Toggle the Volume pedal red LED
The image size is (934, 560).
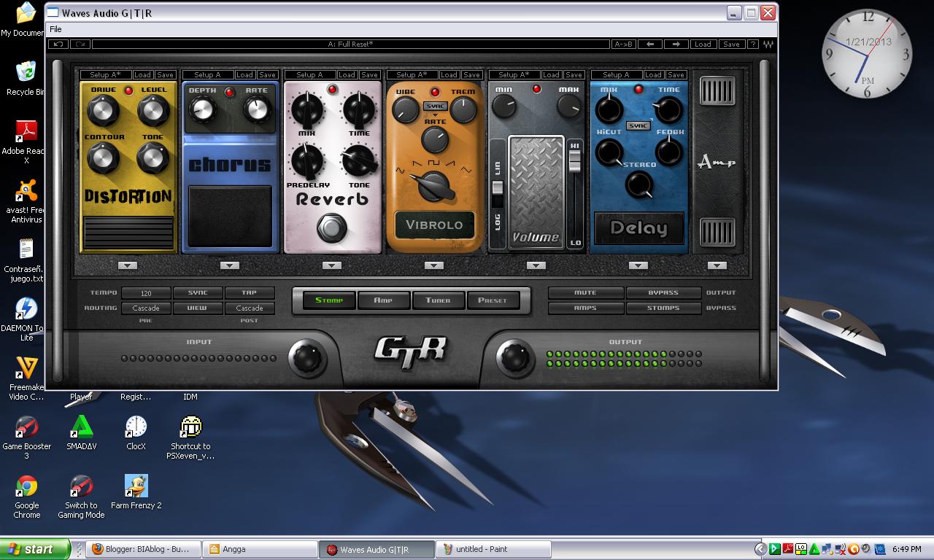point(537,89)
